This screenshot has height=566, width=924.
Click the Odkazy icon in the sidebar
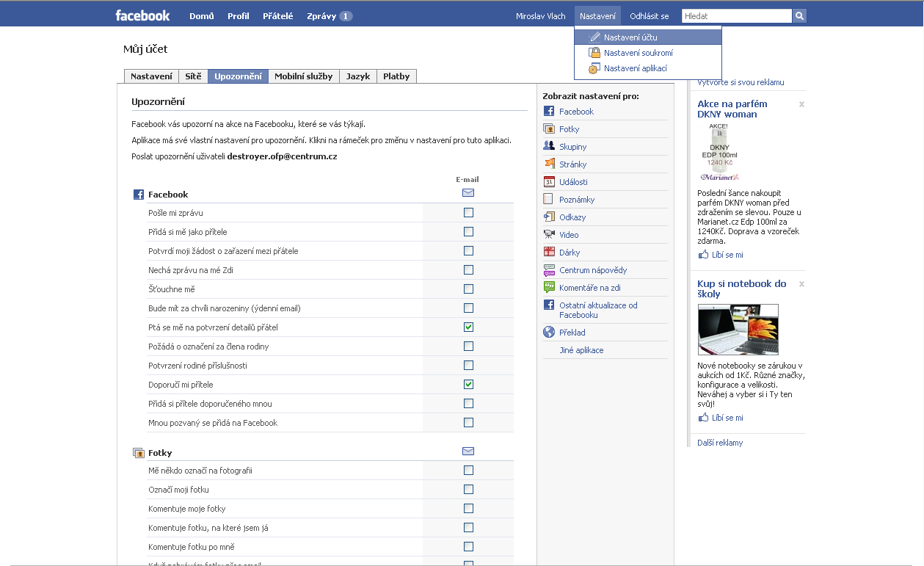click(x=549, y=217)
